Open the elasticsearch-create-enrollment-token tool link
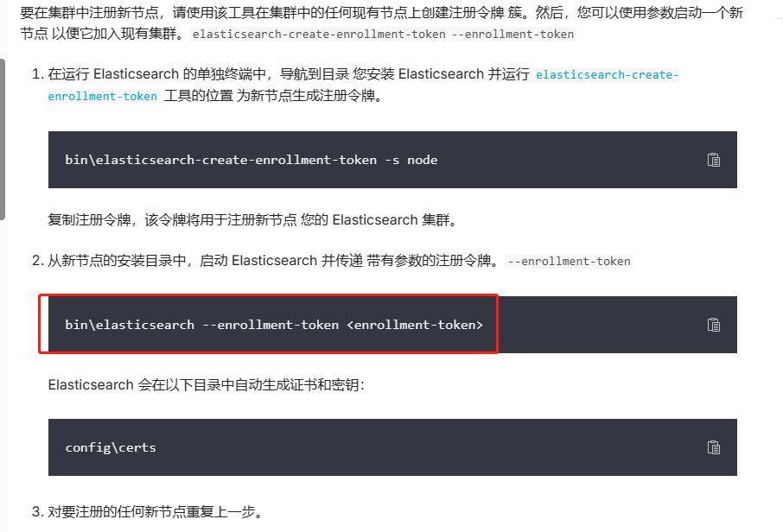Viewport: 783px width, 532px height. click(608, 75)
